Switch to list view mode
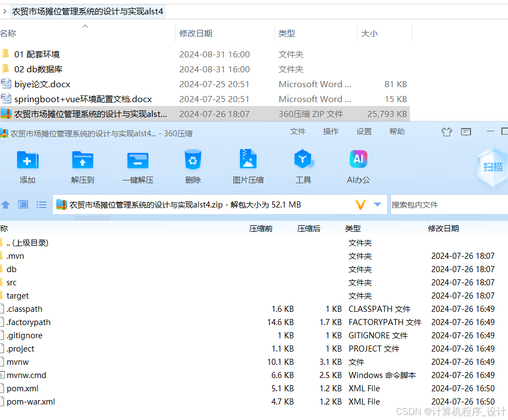Screen dimensions: 508x420 click(x=41, y=204)
